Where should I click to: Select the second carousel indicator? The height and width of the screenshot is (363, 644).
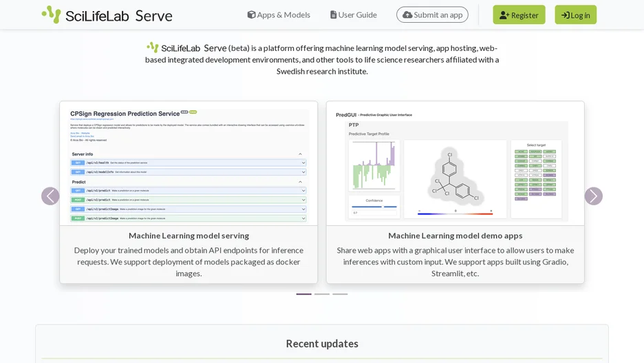[x=322, y=294]
